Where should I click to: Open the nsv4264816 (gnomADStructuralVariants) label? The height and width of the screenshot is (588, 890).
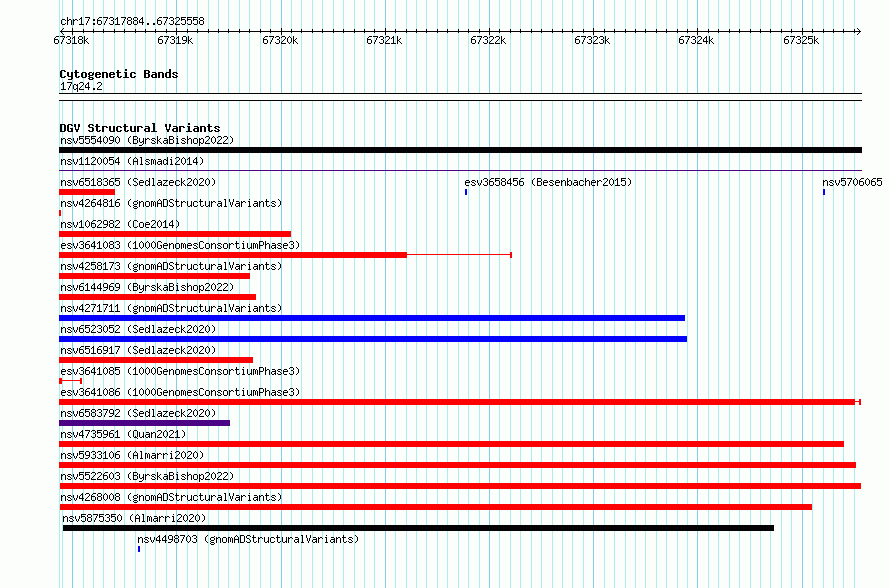[x=171, y=203]
